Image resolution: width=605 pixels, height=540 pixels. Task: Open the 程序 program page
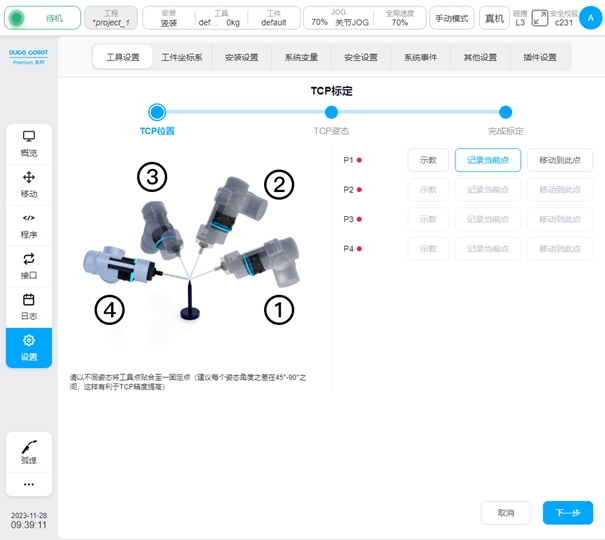(x=29, y=225)
